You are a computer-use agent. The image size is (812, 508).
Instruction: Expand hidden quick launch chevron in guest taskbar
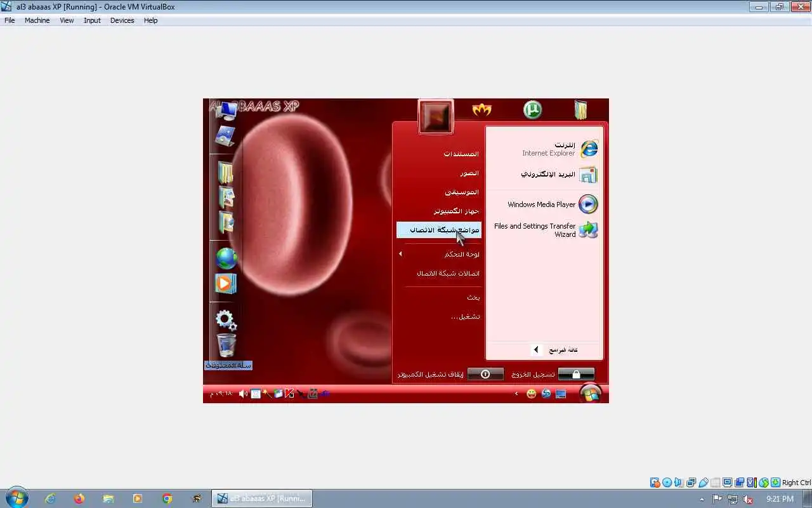click(516, 394)
